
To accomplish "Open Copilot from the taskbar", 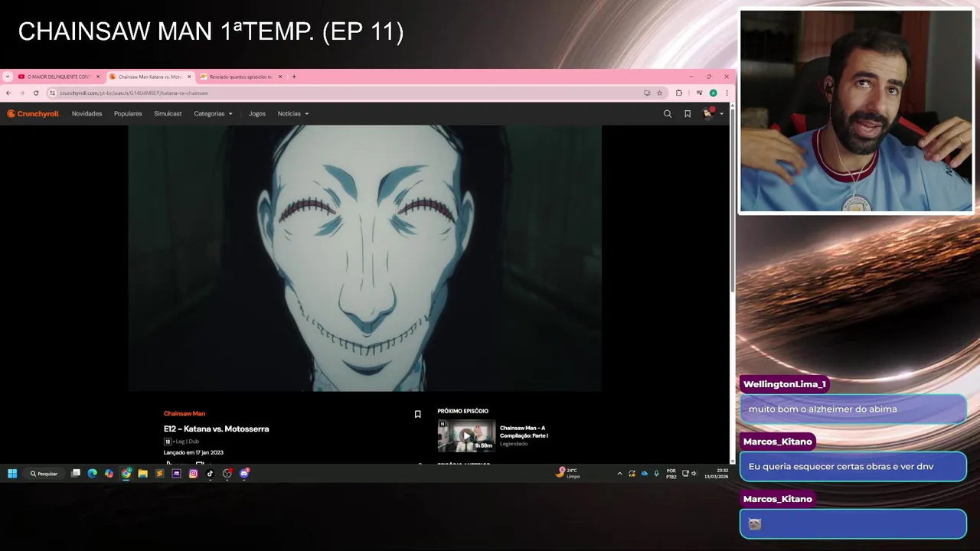I will click(109, 474).
